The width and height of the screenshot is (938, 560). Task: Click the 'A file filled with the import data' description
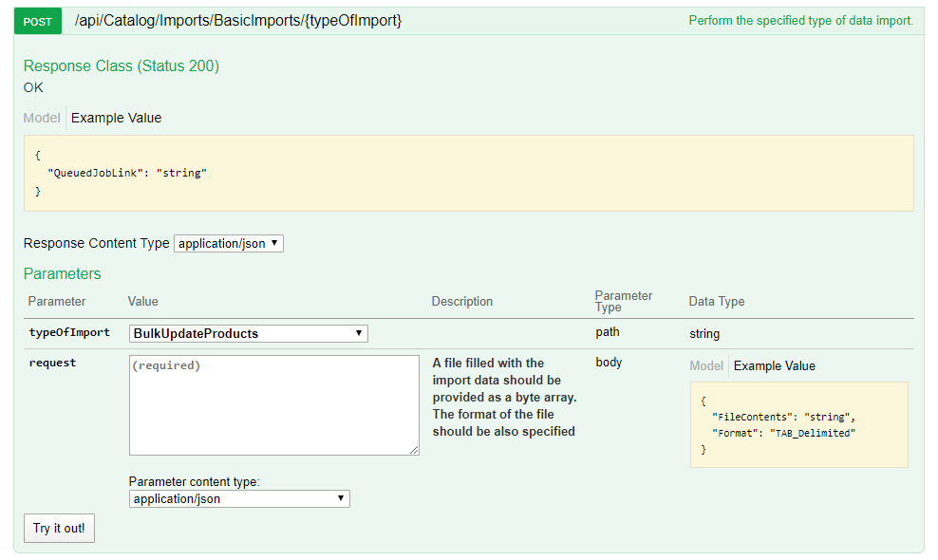(505, 398)
